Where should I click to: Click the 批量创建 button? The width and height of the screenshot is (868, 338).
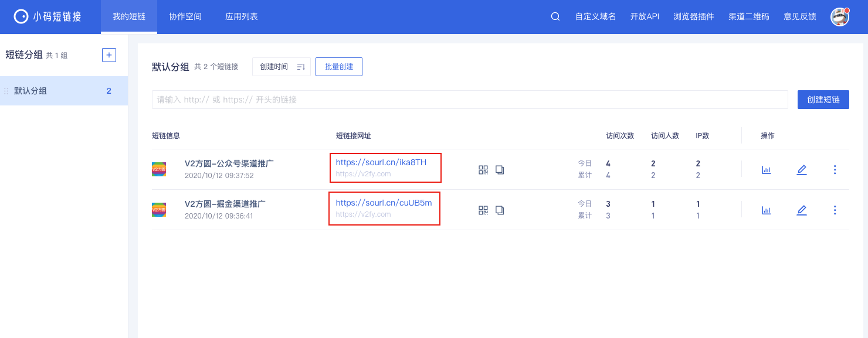(339, 67)
